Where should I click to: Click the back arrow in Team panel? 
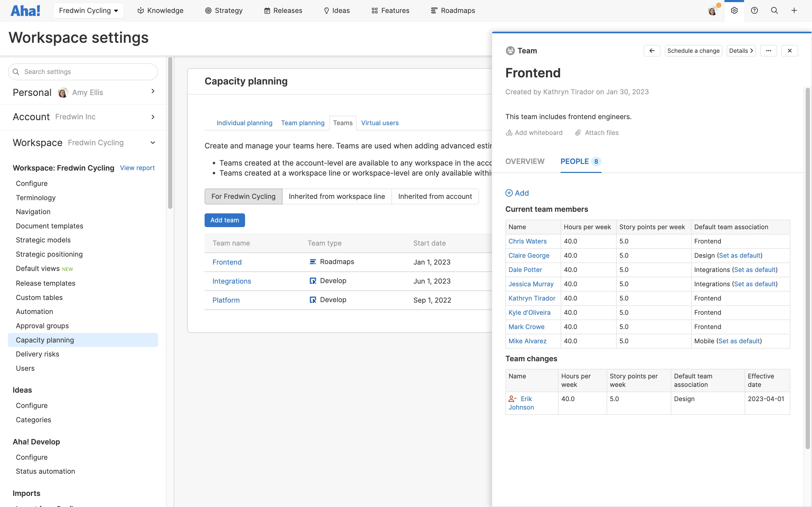click(652, 51)
